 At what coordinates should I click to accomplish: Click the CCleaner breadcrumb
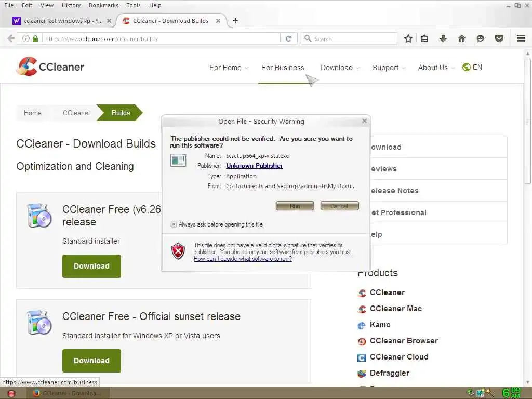[x=77, y=113]
